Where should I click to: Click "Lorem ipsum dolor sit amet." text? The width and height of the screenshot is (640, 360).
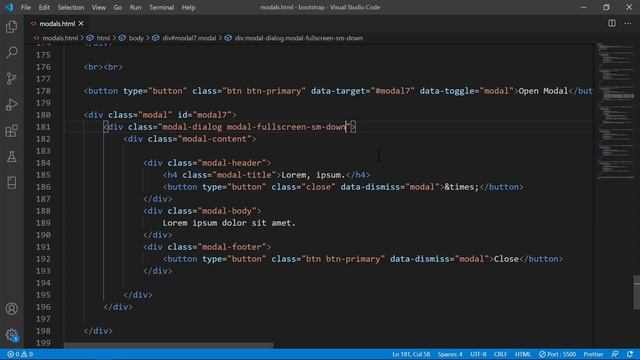(229, 223)
